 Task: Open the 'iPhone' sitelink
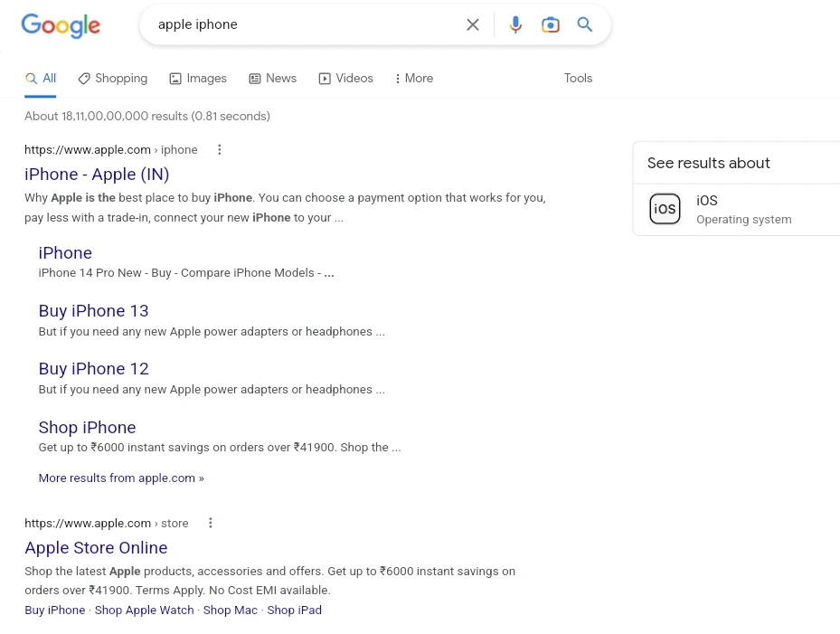pos(65,253)
